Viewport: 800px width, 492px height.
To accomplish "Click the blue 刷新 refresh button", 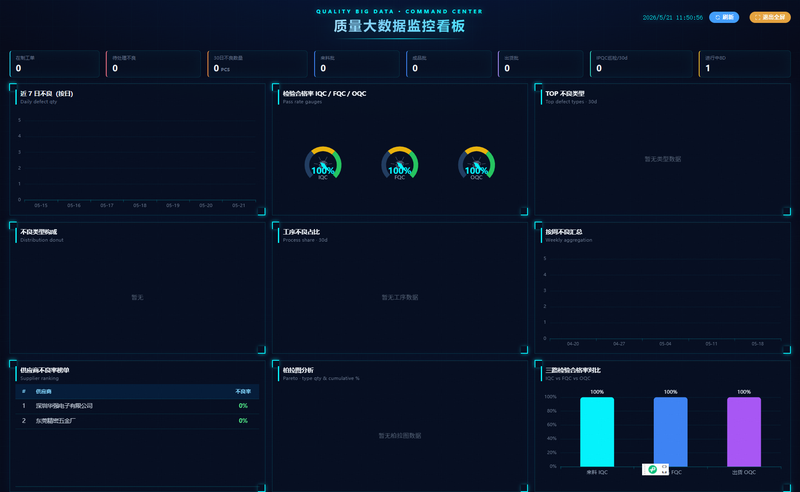I will pyautogui.click(x=723, y=17).
